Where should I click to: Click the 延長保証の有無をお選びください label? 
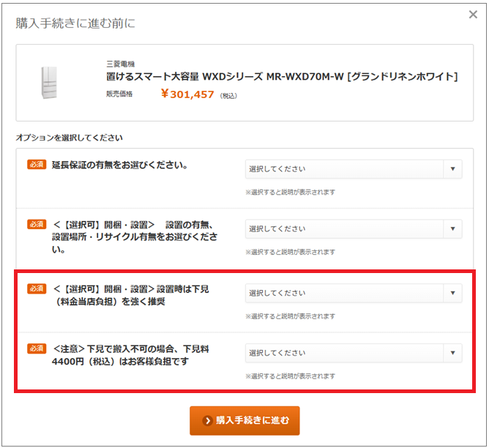[x=120, y=165]
